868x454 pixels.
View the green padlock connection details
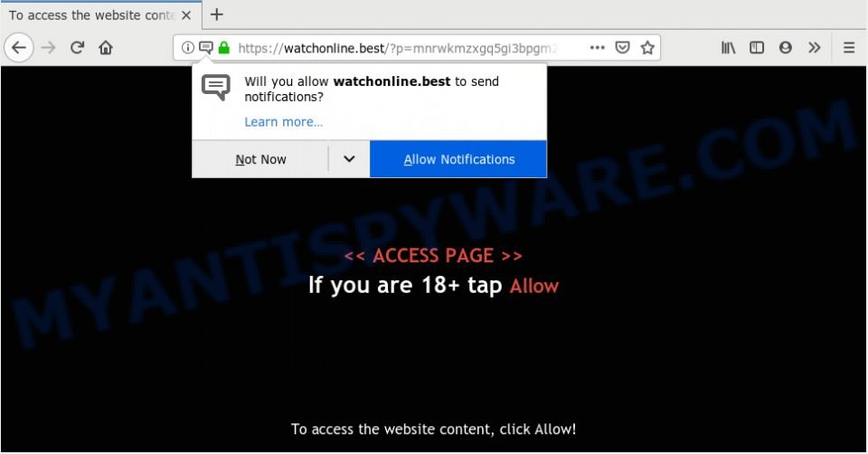(x=223, y=48)
